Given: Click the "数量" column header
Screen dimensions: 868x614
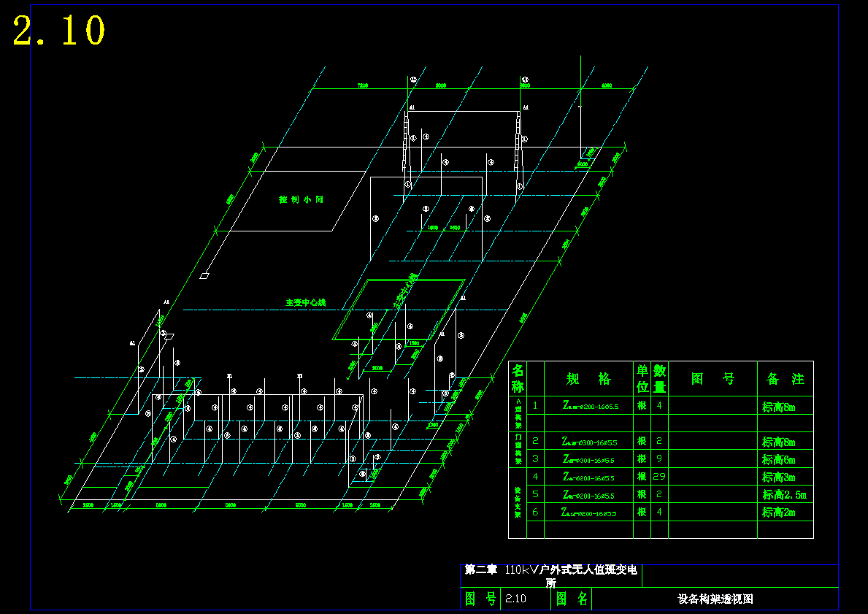Looking at the screenshot, I should [659, 378].
